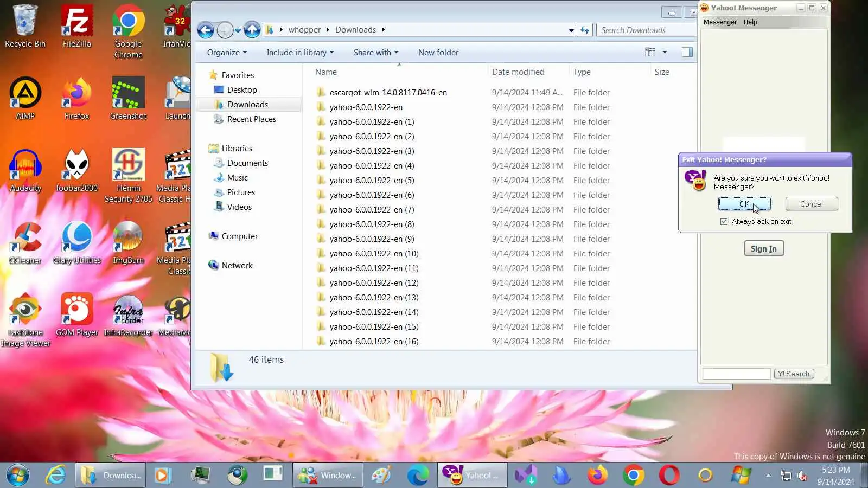Show hidden system tray icons

point(768,476)
